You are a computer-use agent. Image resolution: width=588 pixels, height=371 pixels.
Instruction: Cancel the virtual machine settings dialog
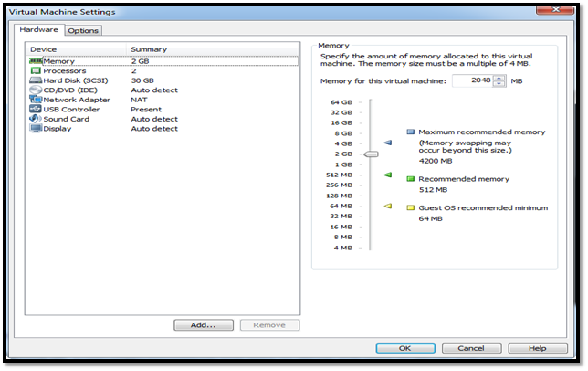click(x=470, y=348)
